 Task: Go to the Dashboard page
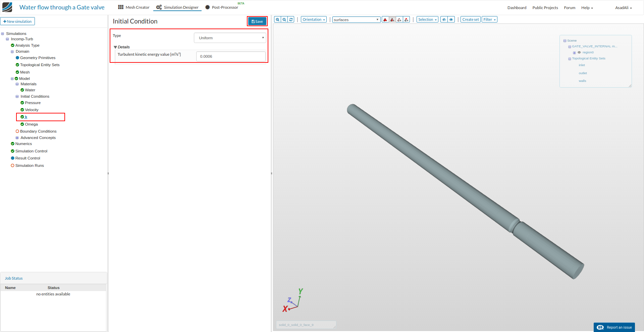(517, 8)
